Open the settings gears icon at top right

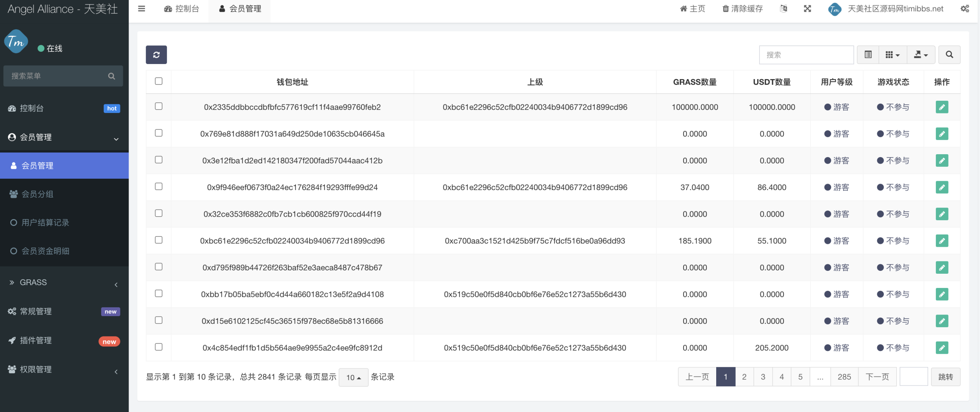pyautogui.click(x=964, y=9)
